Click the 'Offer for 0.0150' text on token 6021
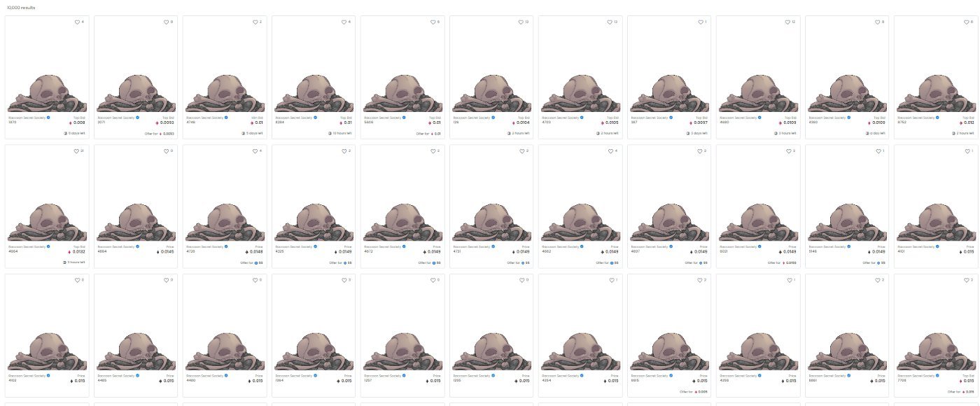 [782, 262]
